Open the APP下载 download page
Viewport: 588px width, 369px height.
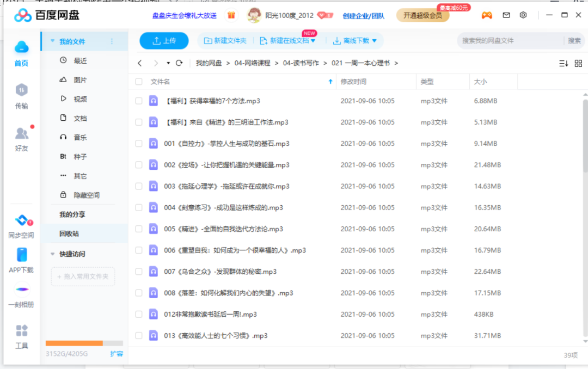(x=21, y=261)
